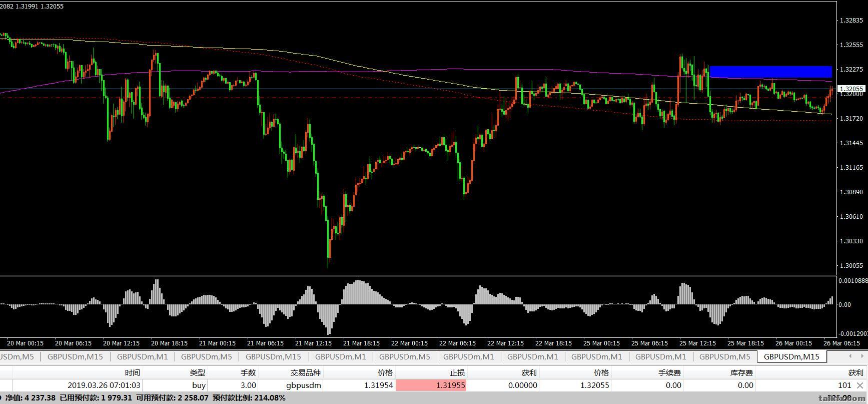Screen dimensions: 868x404
Task: Click the 0.0010888 indicator scale value
Action: (x=853, y=281)
